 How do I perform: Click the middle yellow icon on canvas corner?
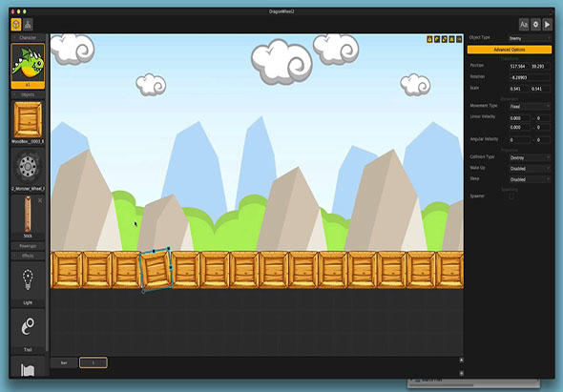tap(444, 39)
